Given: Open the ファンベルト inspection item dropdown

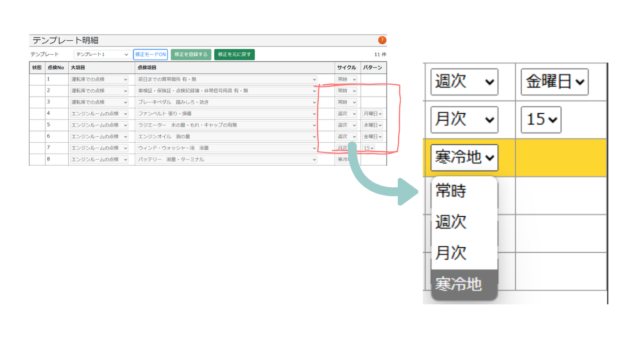Looking at the screenshot, I should pyautogui.click(x=227, y=114).
